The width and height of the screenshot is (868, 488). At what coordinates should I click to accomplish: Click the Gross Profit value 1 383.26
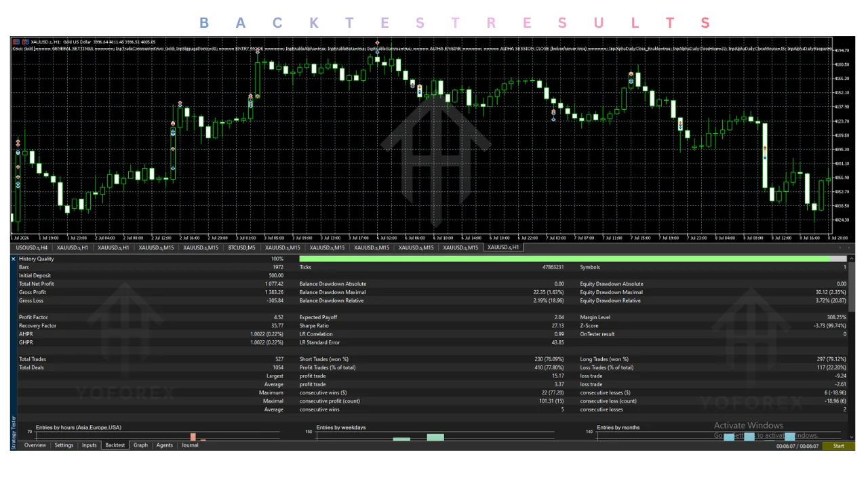click(274, 292)
